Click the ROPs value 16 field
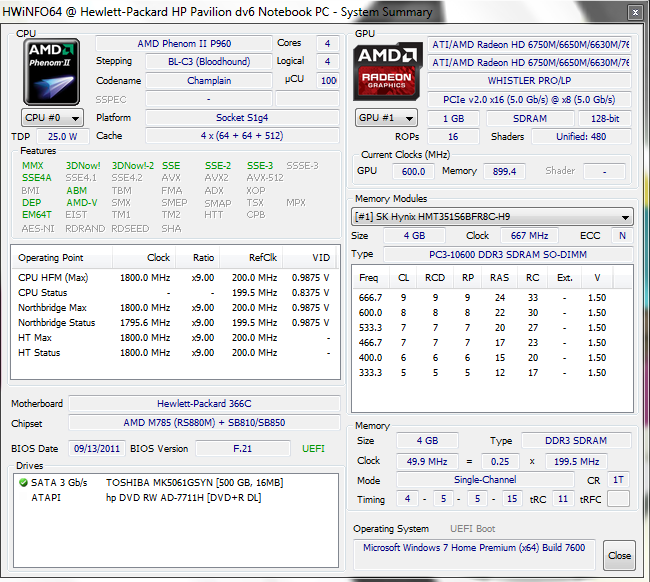Image resolution: width=650 pixels, height=582 pixels. pyautogui.click(x=453, y=136)
